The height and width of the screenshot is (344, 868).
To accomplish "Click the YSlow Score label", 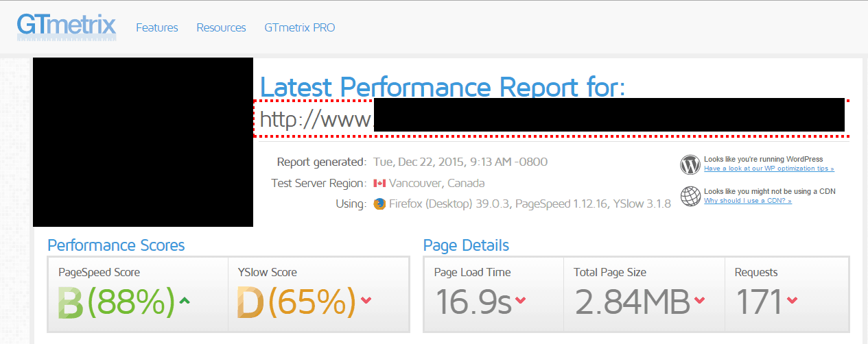I will click(x=267, y=272).
